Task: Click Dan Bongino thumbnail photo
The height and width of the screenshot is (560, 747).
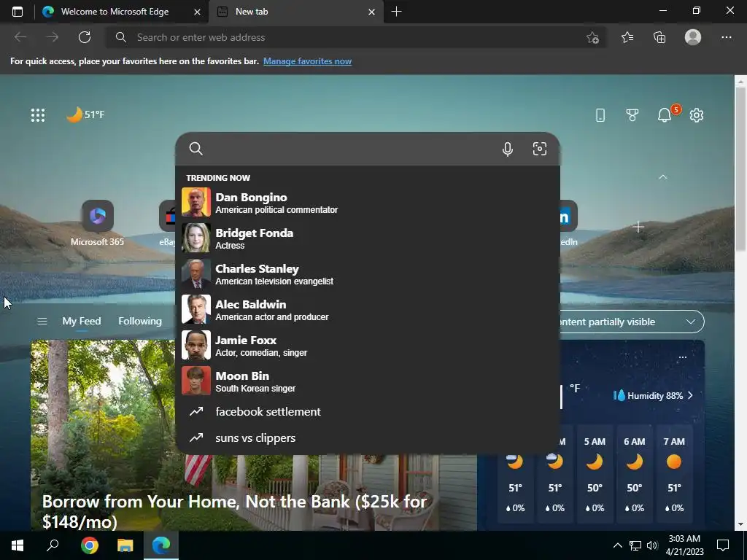Action: [x=196, y=202]
